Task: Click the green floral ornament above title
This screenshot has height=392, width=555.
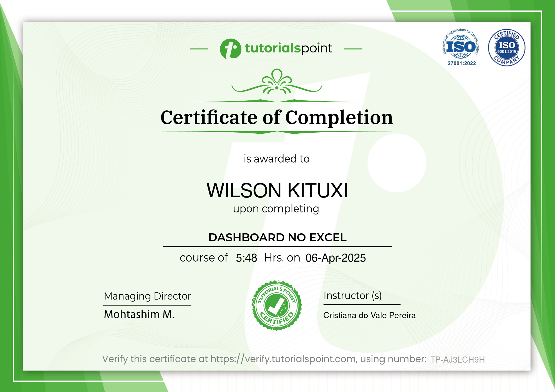Action: (x=277, y=82)
